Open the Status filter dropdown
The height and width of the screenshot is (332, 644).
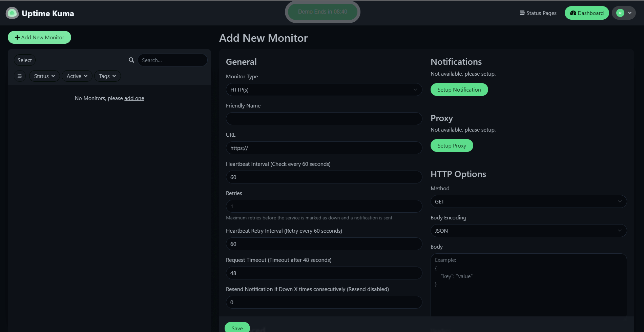[x=44, y=76]
